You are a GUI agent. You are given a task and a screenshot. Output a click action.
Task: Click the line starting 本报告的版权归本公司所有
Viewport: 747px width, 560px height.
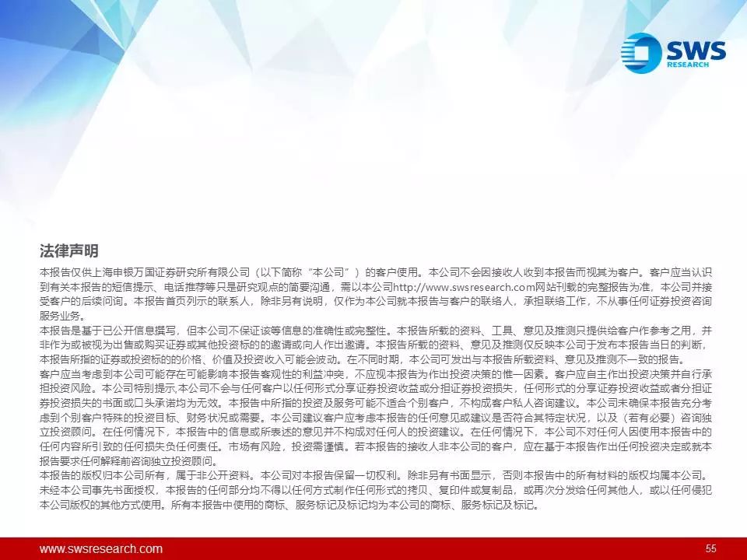click(375, 476)
